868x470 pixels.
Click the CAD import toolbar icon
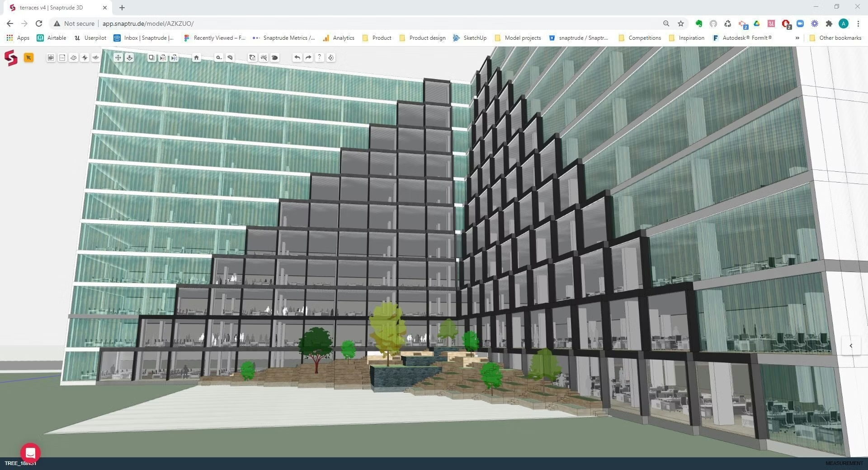pyautogui.click(x=62, y=57)
